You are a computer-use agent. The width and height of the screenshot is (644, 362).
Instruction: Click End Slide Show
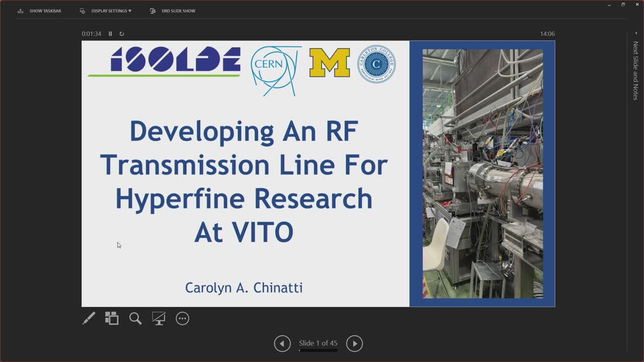click(x=173, y=11)
